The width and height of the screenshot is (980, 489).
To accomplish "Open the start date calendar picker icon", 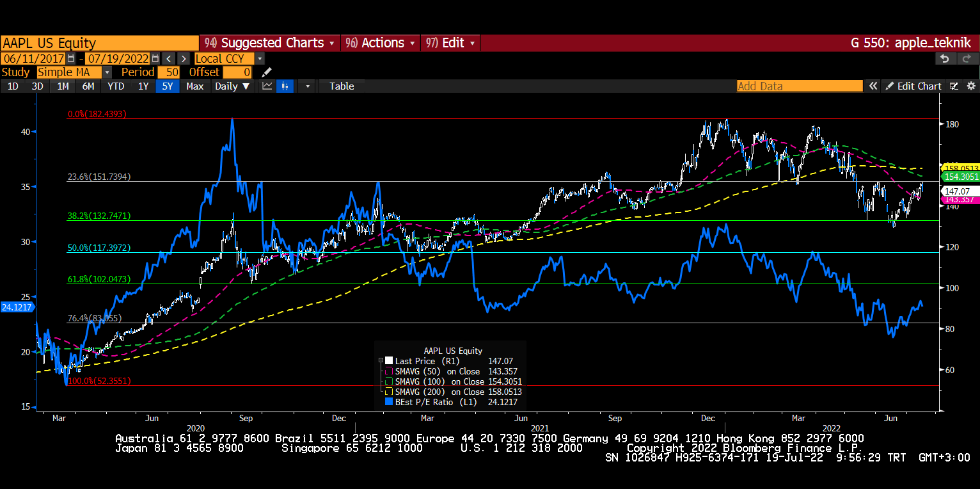I will 71,58.
